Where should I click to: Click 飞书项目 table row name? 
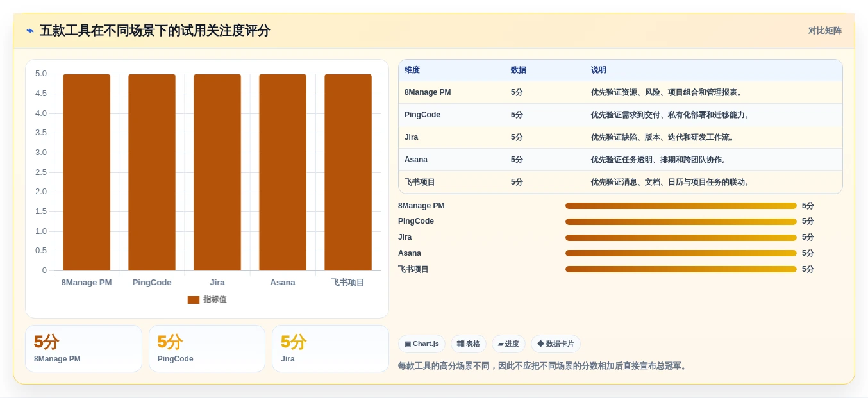pyautogui.click(x=420, y=182)
